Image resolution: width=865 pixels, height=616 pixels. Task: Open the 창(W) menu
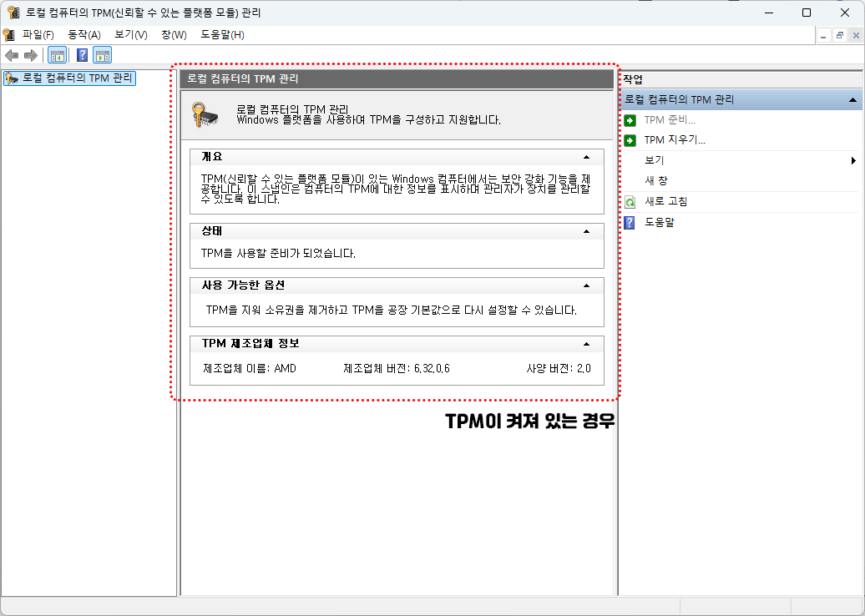click(x=174, y=35)
